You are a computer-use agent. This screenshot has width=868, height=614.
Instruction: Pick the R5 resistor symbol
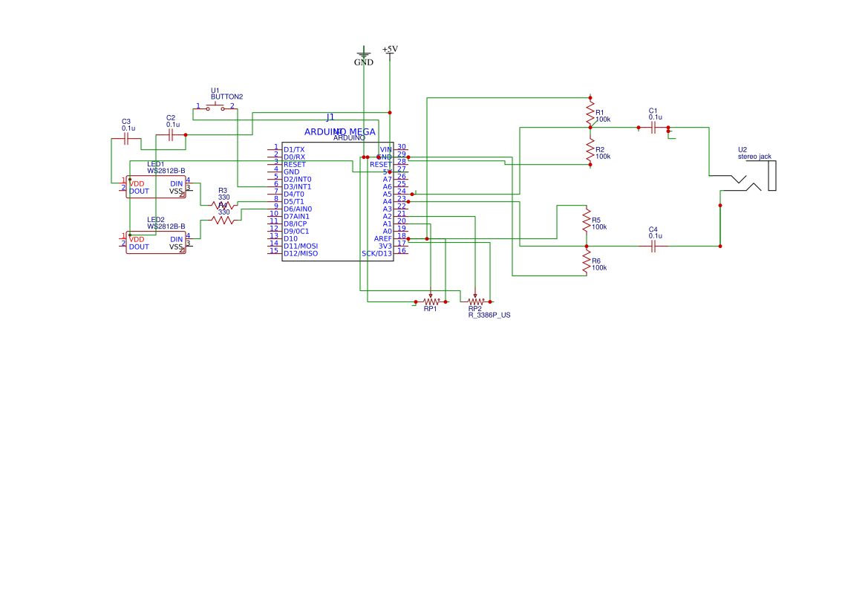click(x=587, y=221)
